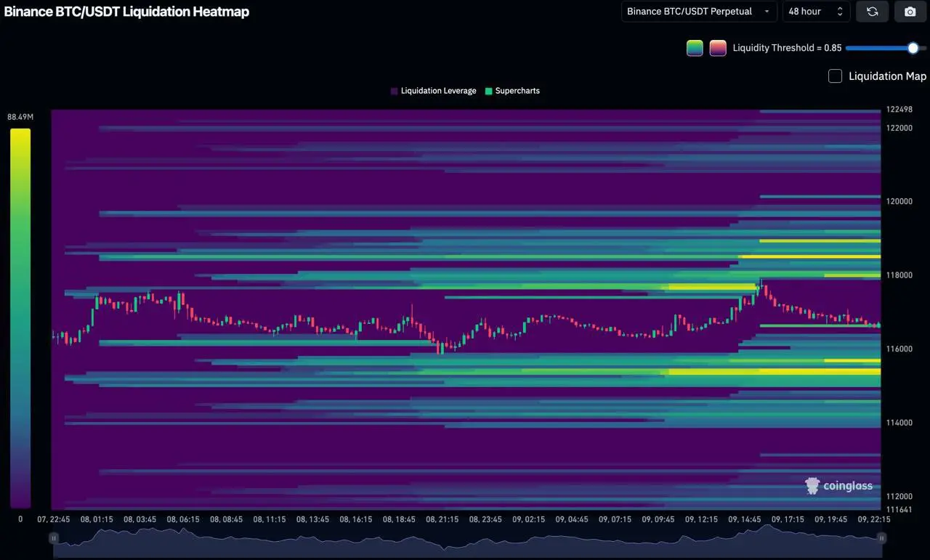Screen dimensions: 930x560
Task: Click the 09, 04:45 time axis label
Action: 572,520
